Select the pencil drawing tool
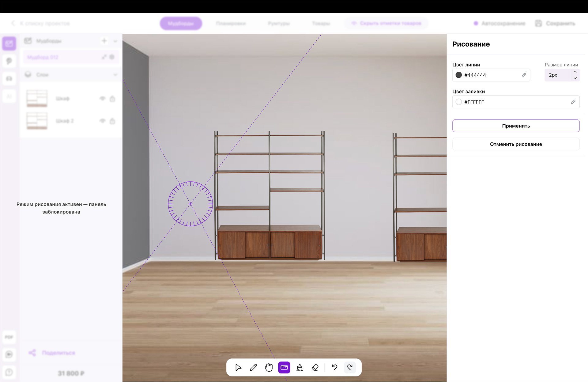Screen dimensions: 588x382 tap(254, 367)
